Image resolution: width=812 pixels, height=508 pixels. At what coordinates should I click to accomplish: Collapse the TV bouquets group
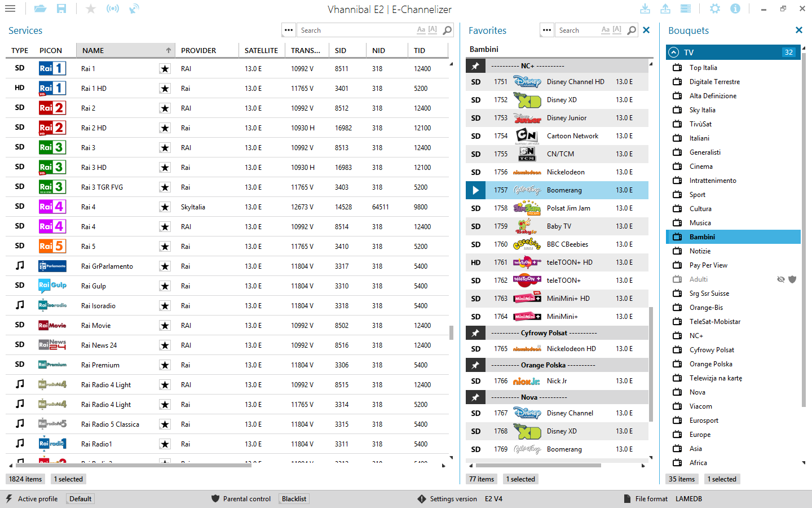tap(673, 52)
